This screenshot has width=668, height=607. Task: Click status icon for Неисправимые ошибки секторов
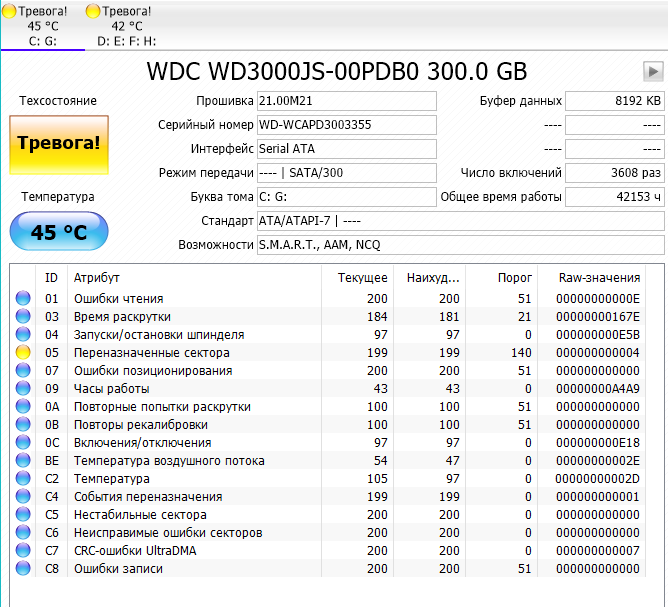(x=23, y=532)
